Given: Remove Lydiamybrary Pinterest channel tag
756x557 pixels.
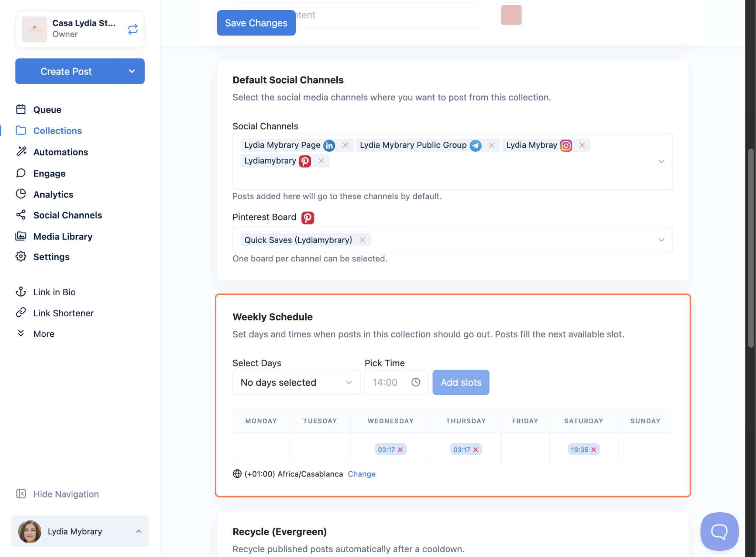Looking at the screenshot, I should click(321, 161).
